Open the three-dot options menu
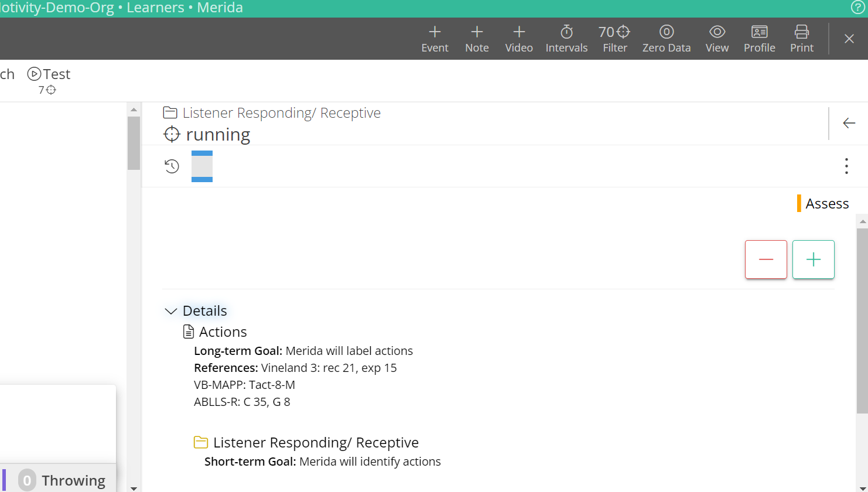 (846, 166)
